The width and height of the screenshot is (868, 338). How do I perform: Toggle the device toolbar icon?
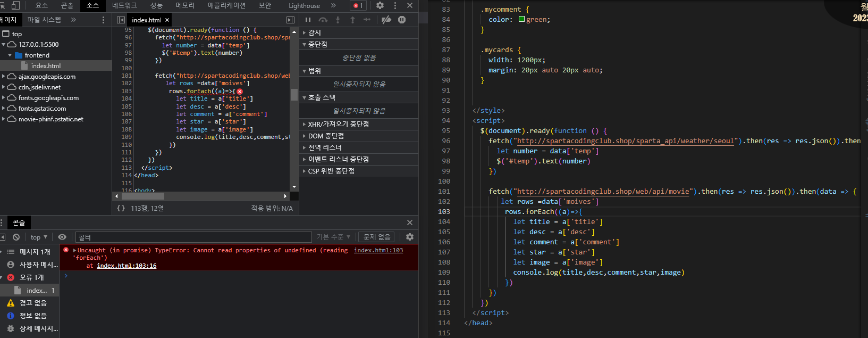15,5
